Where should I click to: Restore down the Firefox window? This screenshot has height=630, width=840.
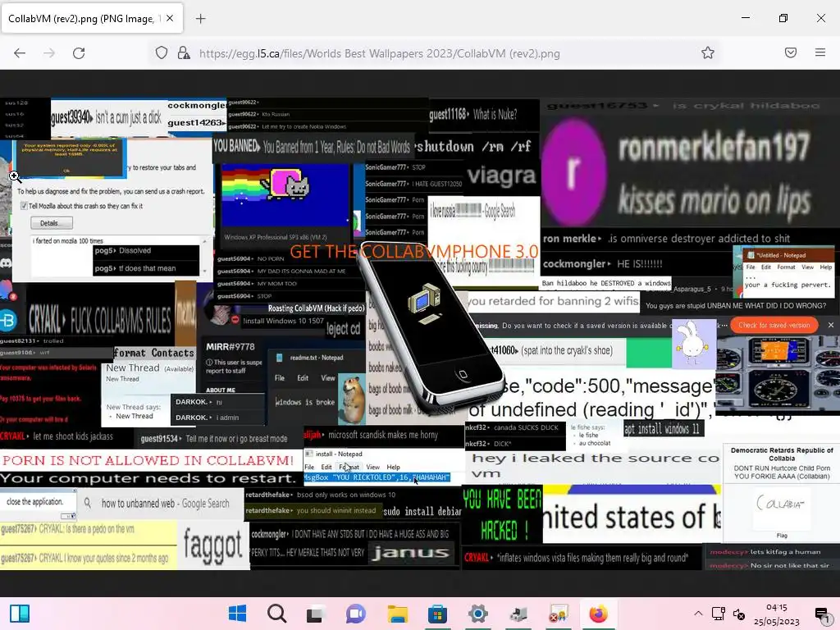783,18
